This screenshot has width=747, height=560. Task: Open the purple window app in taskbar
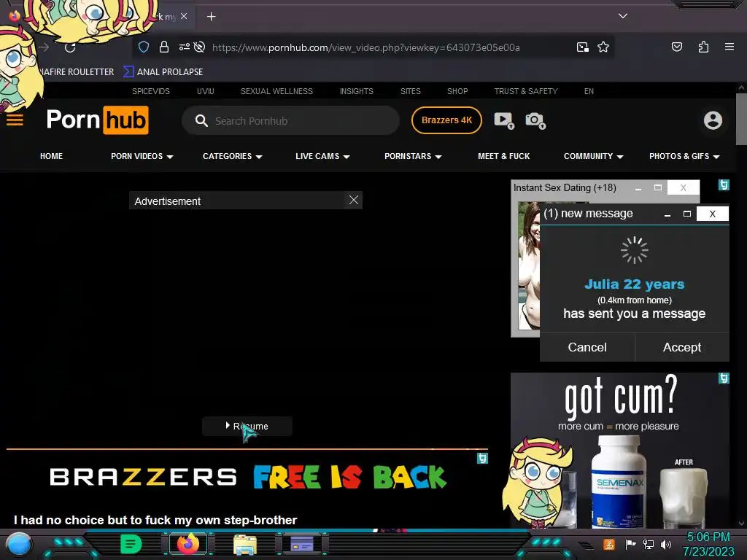(x=302, y=544)
